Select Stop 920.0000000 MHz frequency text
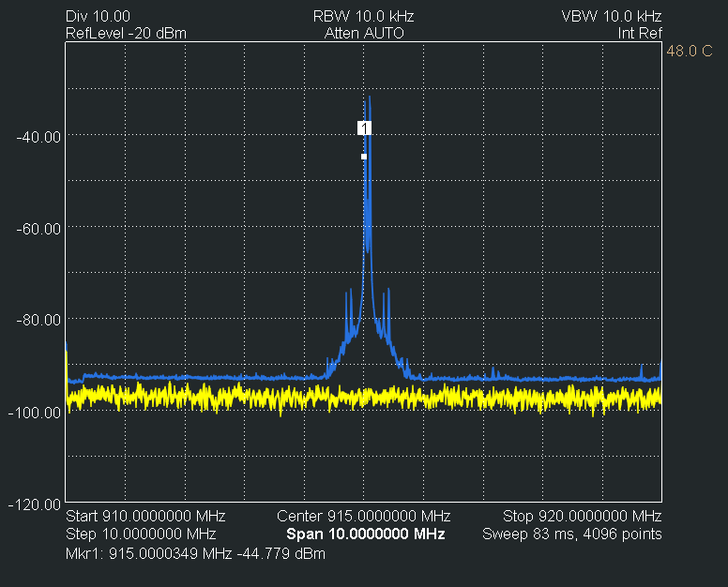The height and width of the screenshot is (587, 728). click(583, 516)
